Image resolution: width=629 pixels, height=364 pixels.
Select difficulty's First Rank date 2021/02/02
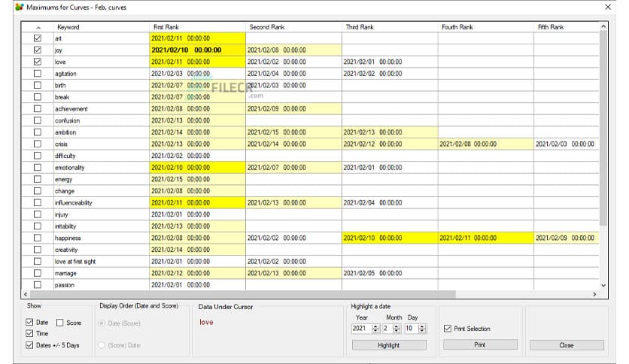[x=197, y=156]
